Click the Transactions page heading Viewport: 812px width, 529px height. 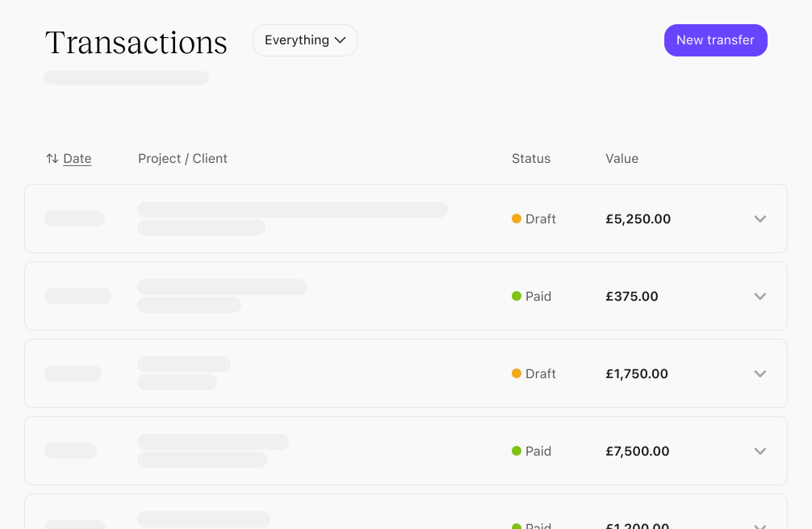[136, 43]
